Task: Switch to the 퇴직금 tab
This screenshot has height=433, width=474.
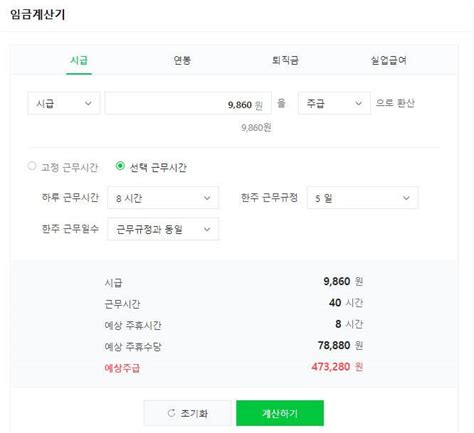Action: tap(285, 60)
